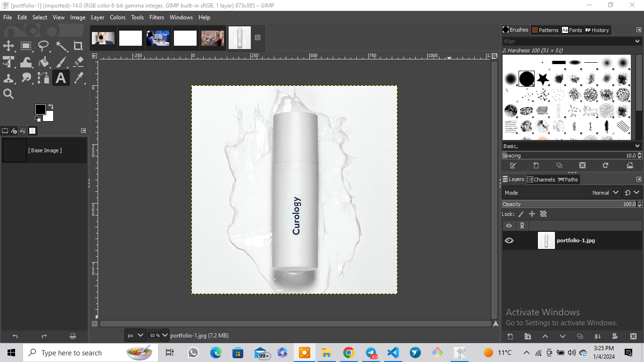Create a new layer group
Viewport: 644px width, 362px height.
pyautogui.click(x=528, y=336)
